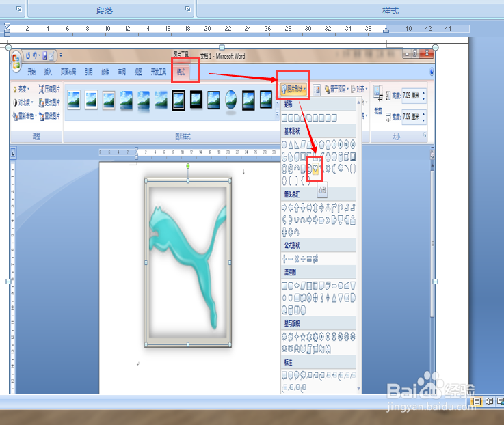Select the first rectangle shape under 矩形
504x425 pixels.
(284, 118)
